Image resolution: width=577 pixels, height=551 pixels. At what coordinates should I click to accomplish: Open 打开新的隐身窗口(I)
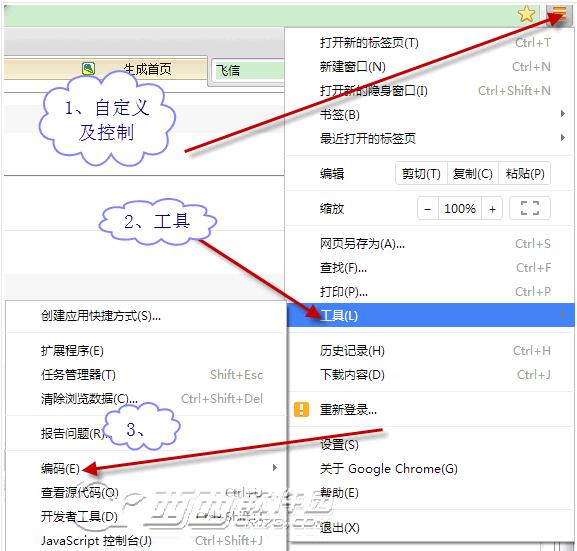tap(430, 91)
